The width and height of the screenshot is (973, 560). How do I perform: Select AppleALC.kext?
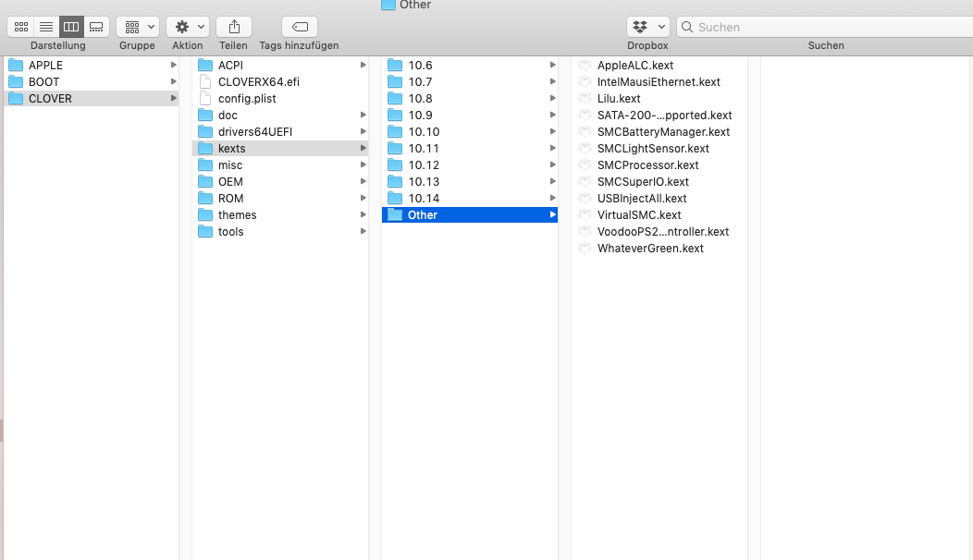(659, 65)
